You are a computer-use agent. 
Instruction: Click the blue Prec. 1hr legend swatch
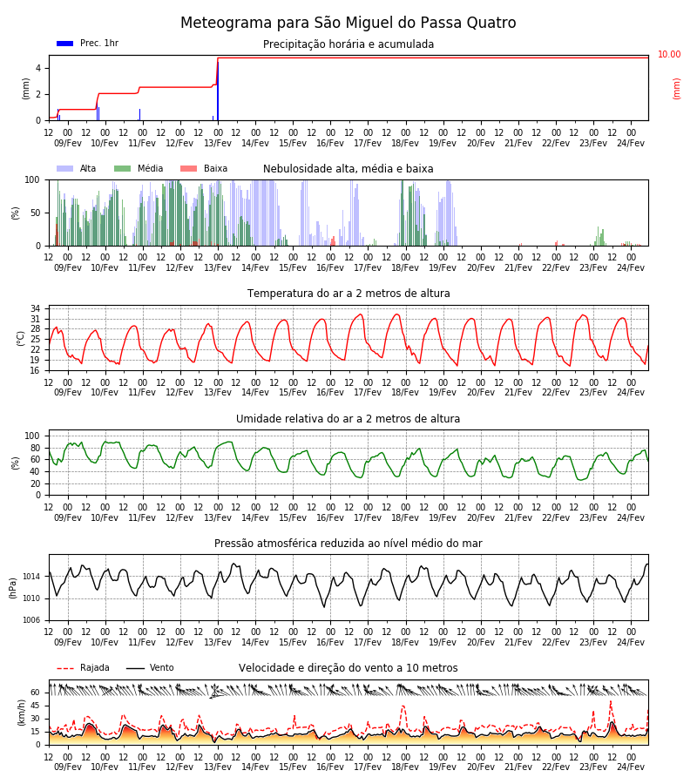pyautogui.click(x=65, y=44)
